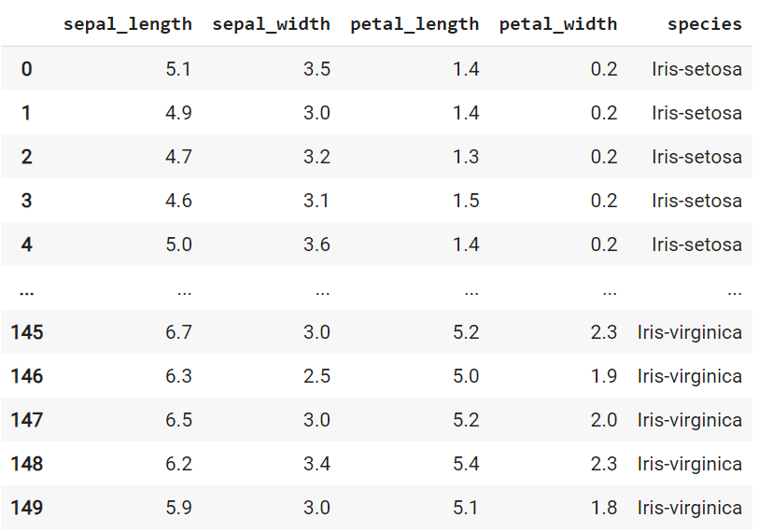The width and height of the screenshot is (759, 532).
Task: Click the species column header
Action: (x=704, y=24)
